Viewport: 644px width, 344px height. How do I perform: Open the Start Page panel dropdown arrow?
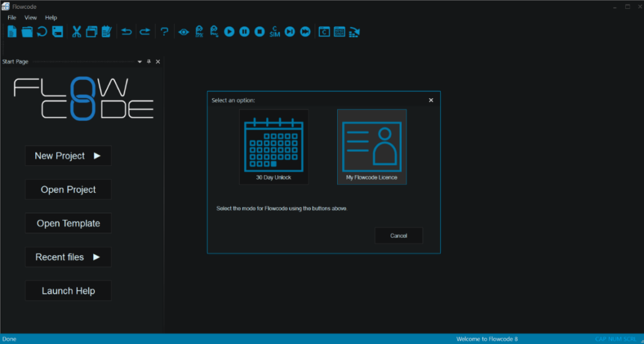(140, 62)
